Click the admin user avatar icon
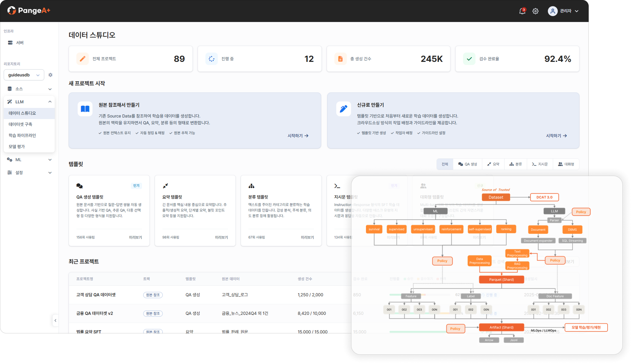The height and width of the screenshot is (364, 632). [x=552, y=11]
